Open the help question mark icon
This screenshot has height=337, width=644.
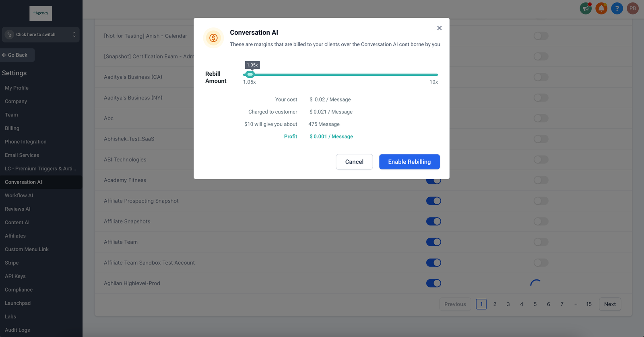(x=617, y=8)
